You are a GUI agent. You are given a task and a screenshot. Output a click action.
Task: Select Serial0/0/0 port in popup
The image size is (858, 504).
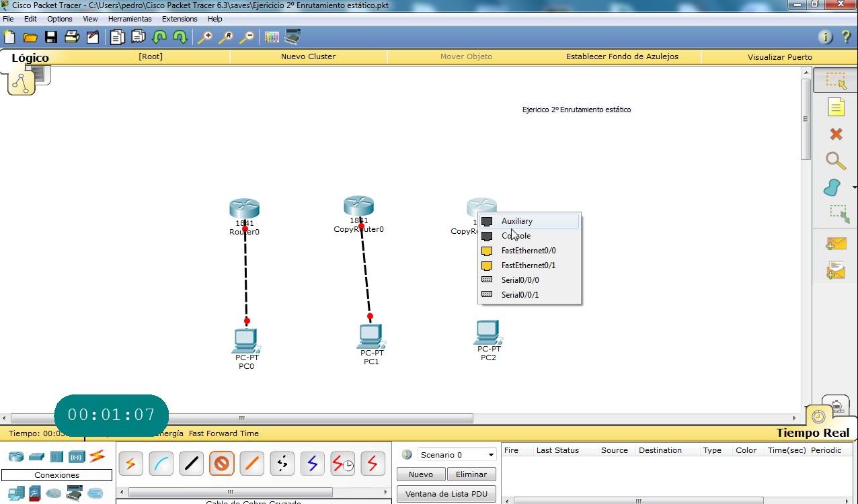pyautogui.click(x=529, y=280)
